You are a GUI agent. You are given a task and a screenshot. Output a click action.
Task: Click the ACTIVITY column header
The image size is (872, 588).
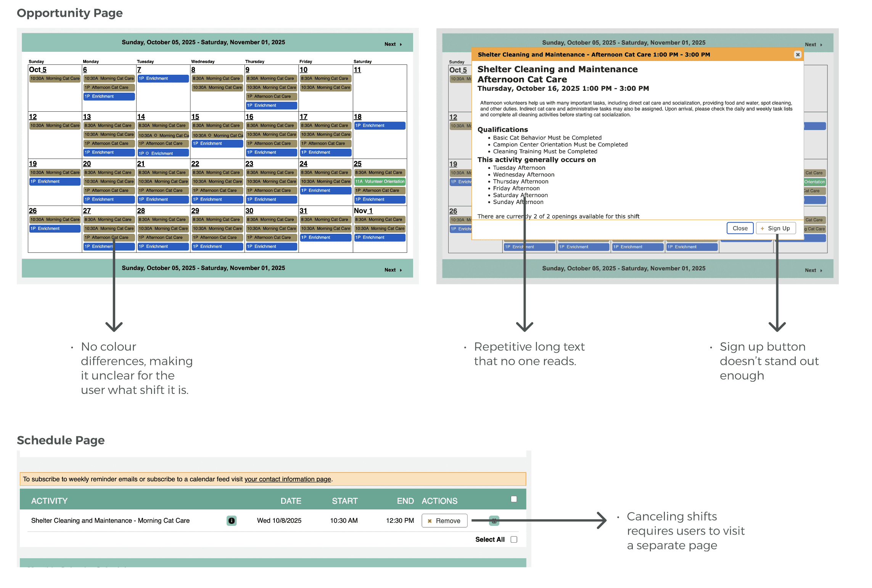tap(49, 501)
